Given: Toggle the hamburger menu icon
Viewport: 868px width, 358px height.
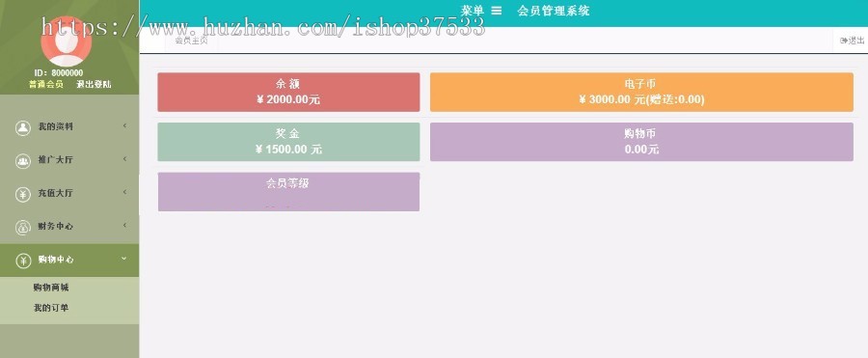Looking at the screenshot, I should pyautogui.click(x=496, y=10).
